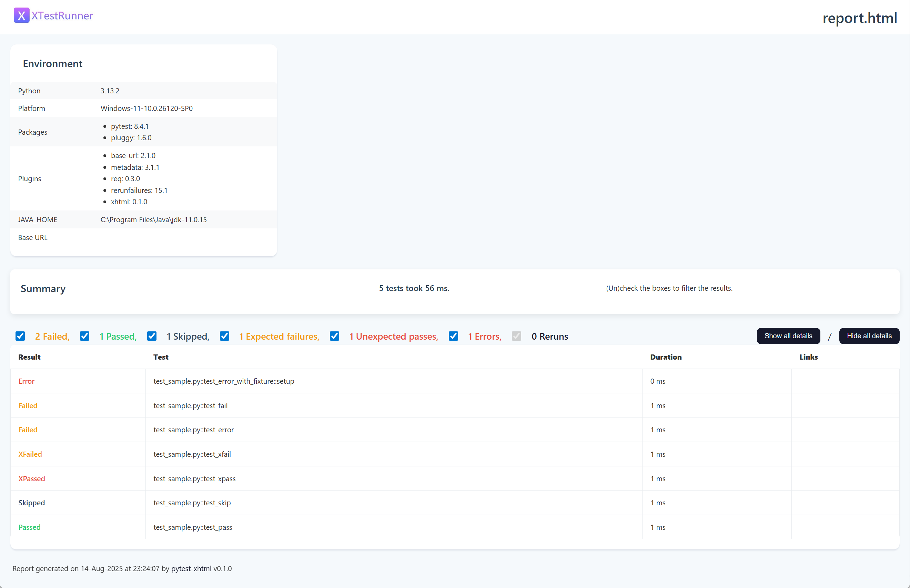Uncheck the Failed filter checkbox
The image size is (910, 588).
(x=20, y=336)
